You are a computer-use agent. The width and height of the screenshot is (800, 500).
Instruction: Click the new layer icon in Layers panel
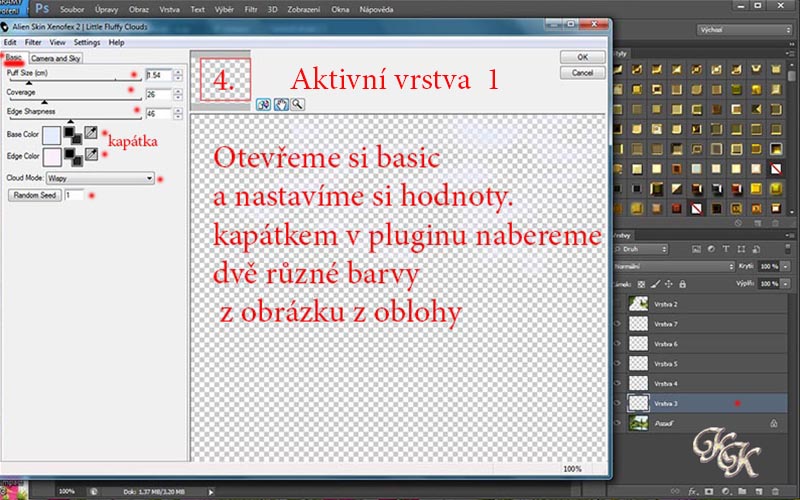(758, 491)
